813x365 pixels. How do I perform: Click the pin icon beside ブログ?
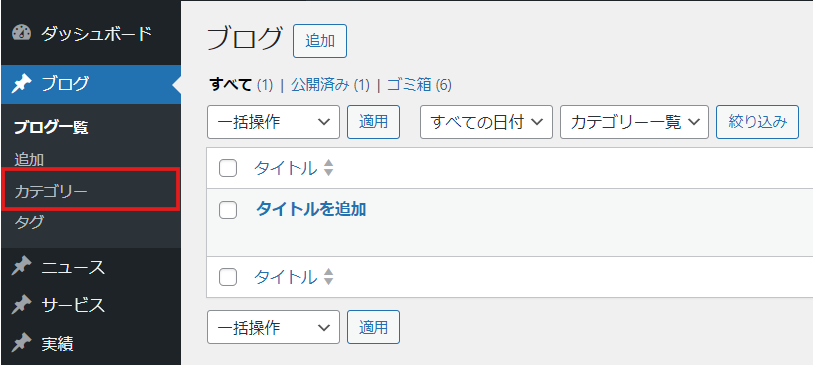coord(21,84)
